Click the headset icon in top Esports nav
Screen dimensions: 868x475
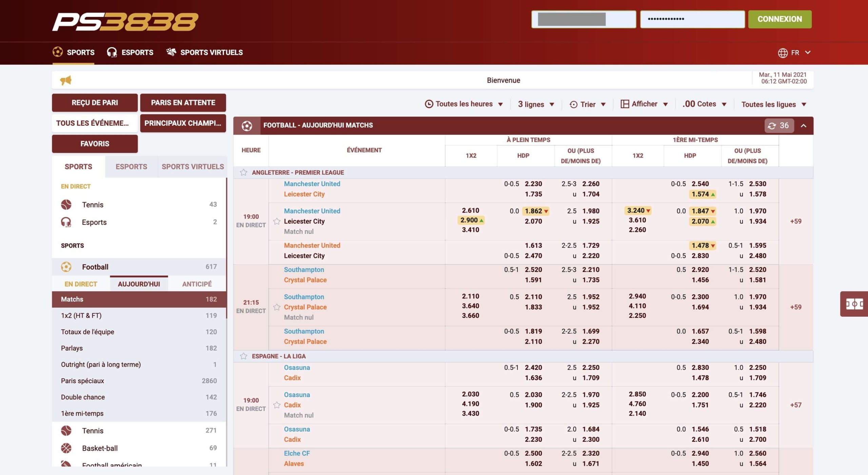click(x=112, y=52)
